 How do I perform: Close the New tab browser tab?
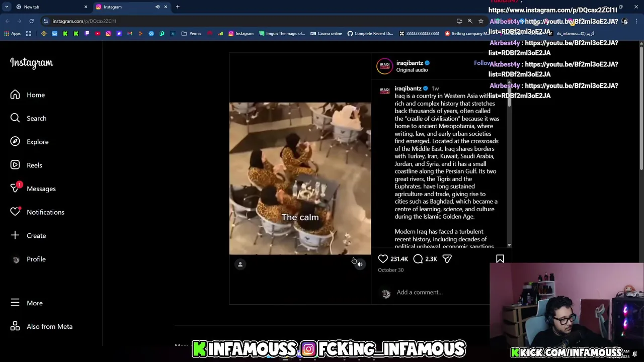point(86,7)
